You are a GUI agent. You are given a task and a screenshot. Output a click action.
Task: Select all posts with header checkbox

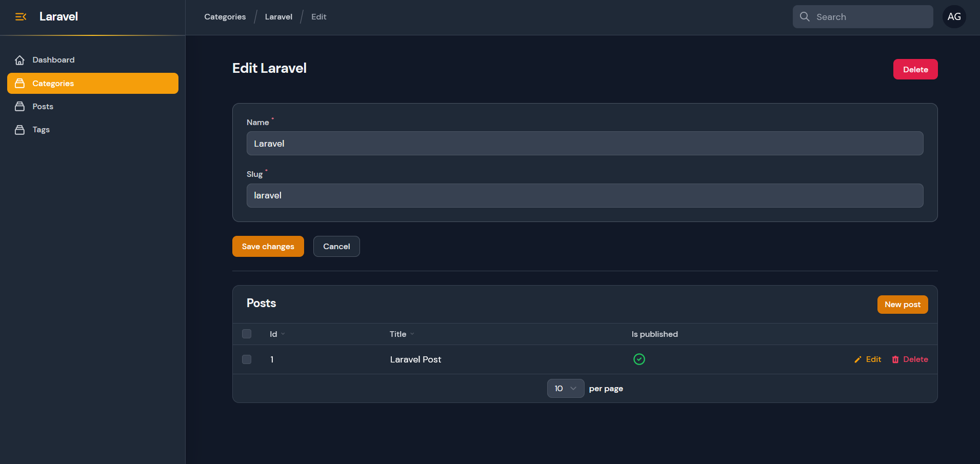(x=247, y=334)
